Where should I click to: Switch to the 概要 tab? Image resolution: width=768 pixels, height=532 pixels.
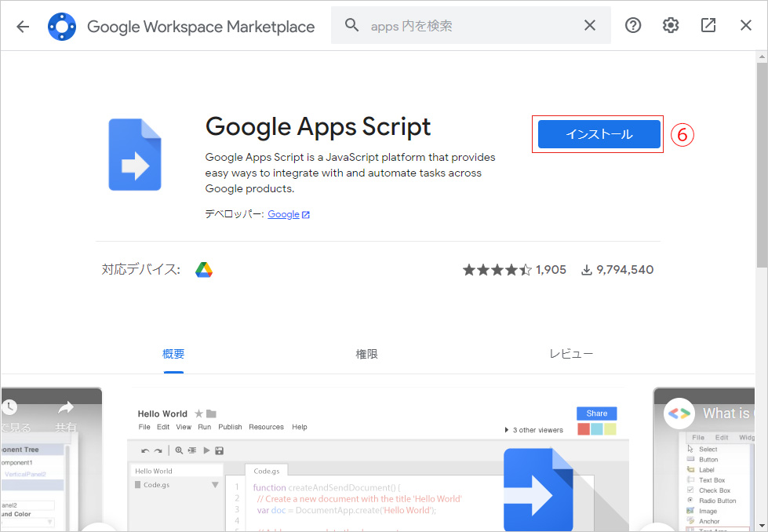173,354
